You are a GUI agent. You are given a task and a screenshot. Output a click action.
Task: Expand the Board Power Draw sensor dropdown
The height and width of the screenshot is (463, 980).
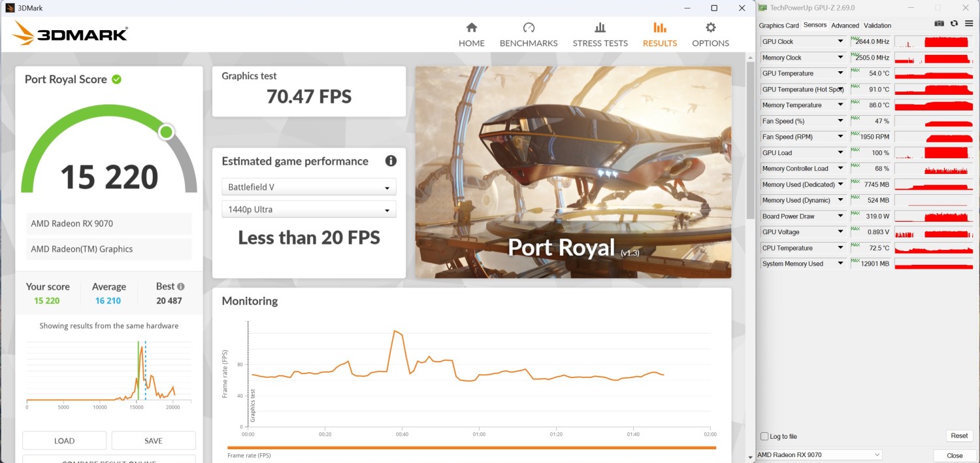point(841,216)
